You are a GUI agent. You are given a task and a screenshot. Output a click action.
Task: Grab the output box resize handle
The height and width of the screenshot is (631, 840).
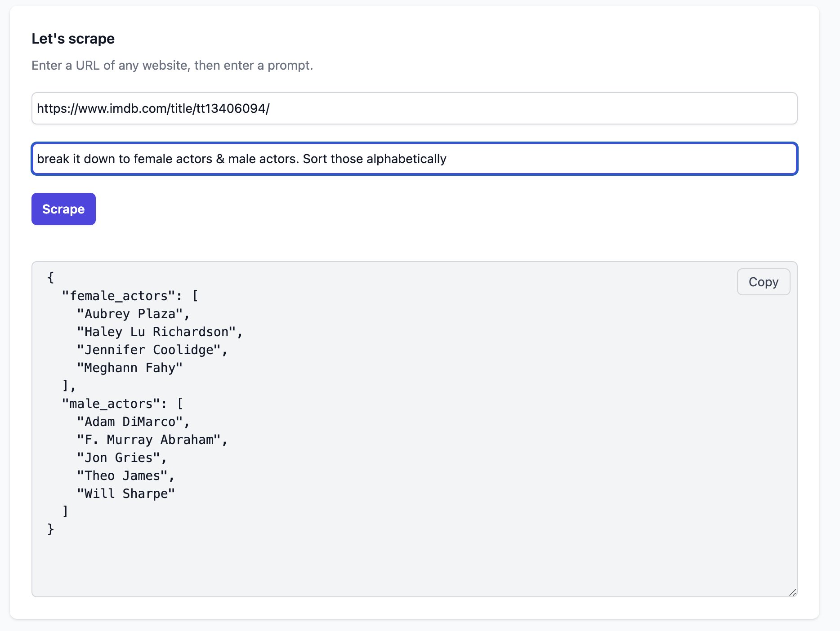pos(792,592)
